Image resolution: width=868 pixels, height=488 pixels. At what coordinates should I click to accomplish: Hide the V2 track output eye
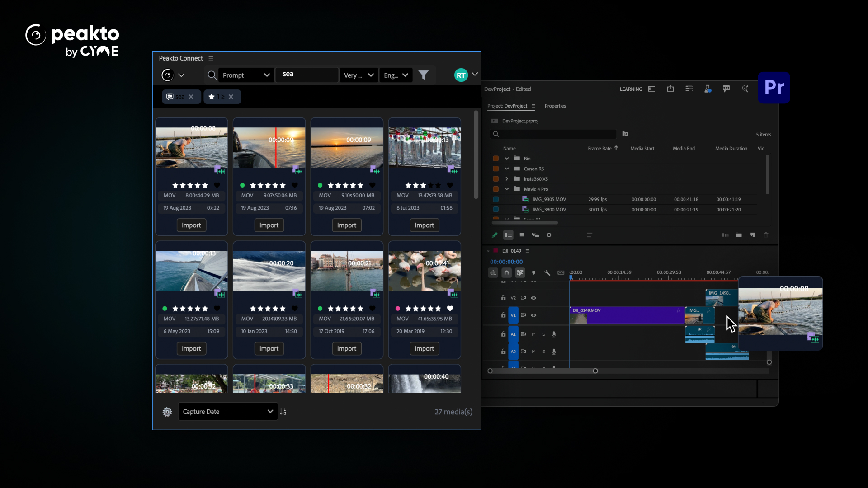pos(533,298)
